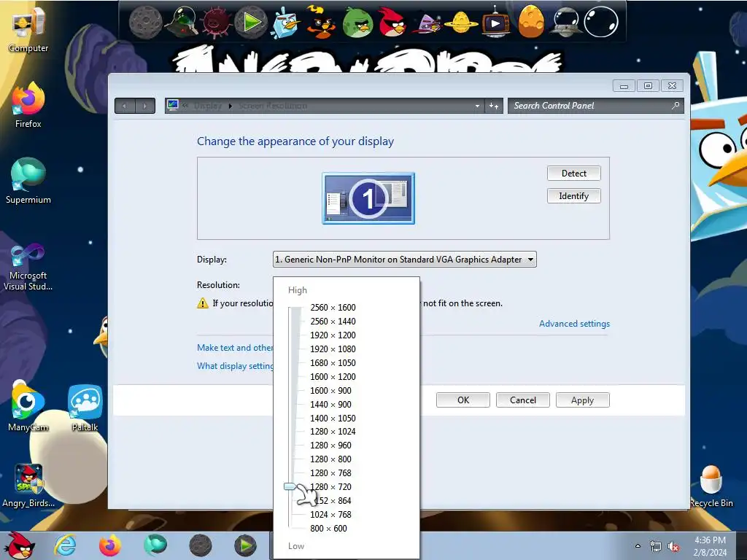Click the green pig-bird dock icon
Image resolution: width=747 pixels, height=560 pixels.
pyautogui.click(x=357, y=22)
